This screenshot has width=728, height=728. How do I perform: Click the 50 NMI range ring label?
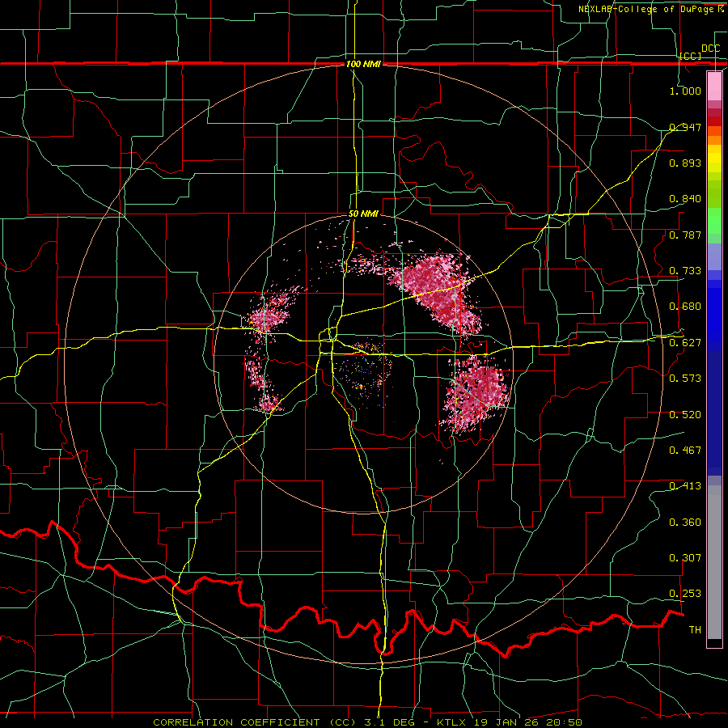[363, 214]
